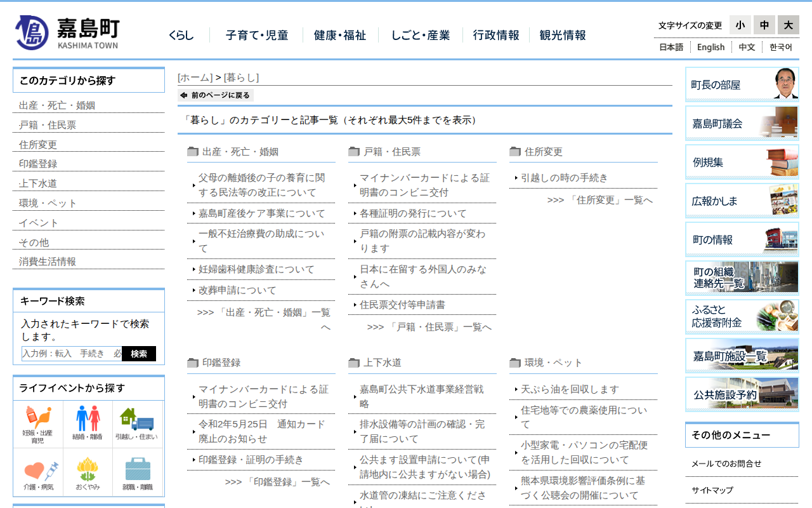The width and height of the screenshot is (812, 508).
Task: Open 住民票交付等申請書 article
Action: [402, 305]
